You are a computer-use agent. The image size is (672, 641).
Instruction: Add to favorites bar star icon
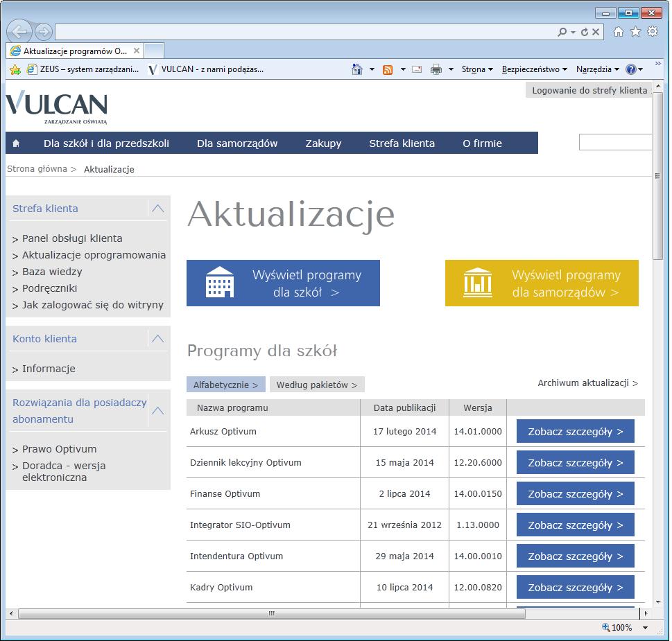tap(15, 69)
